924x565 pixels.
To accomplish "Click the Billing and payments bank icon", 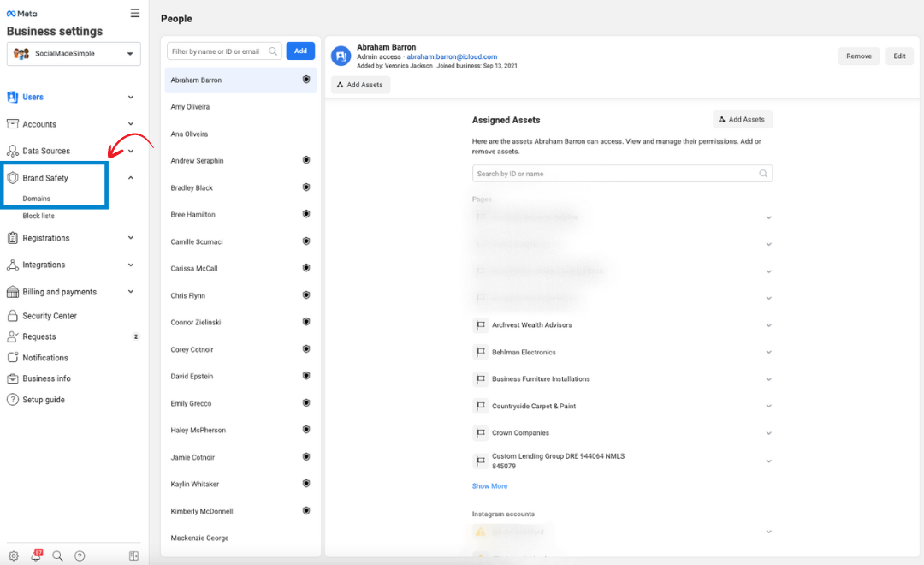I will 12,292.
